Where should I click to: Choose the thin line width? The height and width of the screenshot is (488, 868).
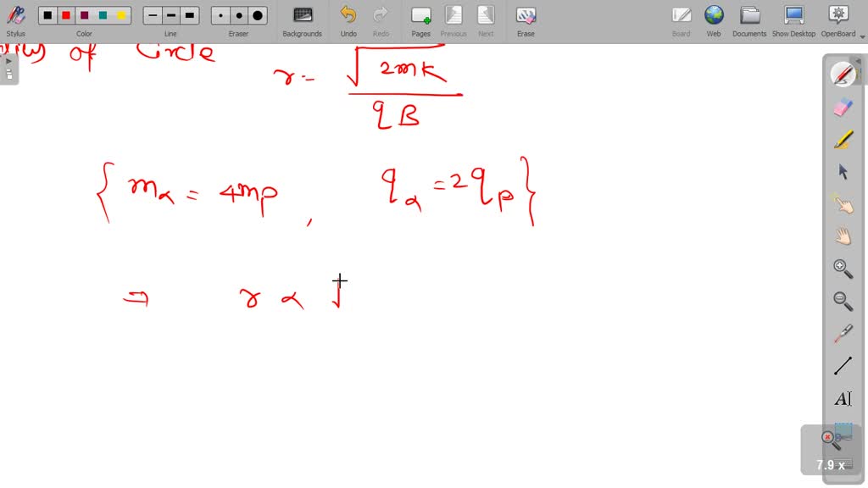pyautogui.click(x=153, y=15)
